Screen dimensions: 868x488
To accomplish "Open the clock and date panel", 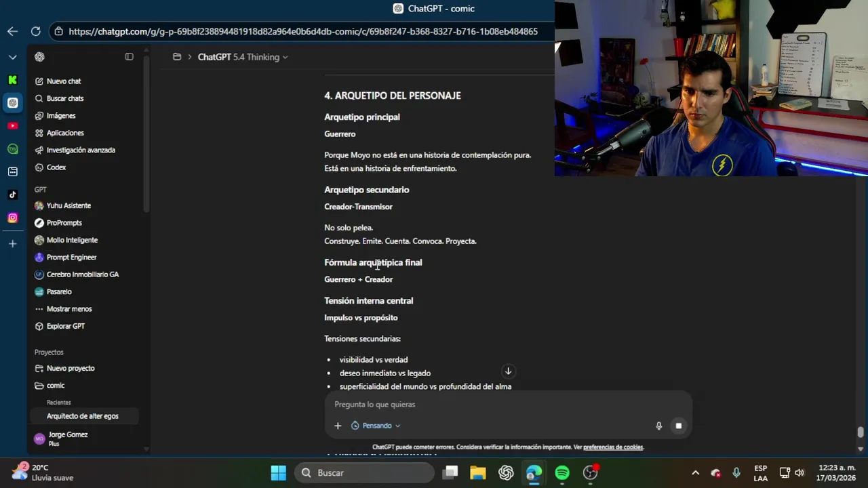I will tap(837, 472).
